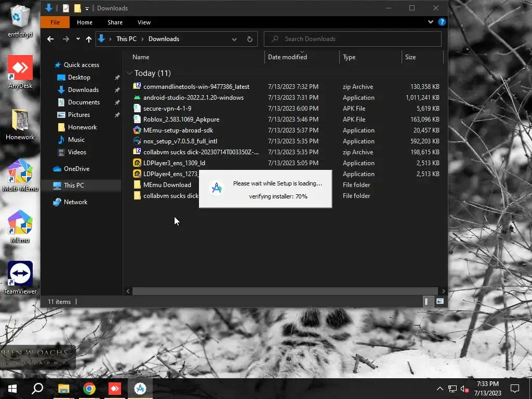Open the File menu
The image size is (532, 399).
[x=55, y=22]
